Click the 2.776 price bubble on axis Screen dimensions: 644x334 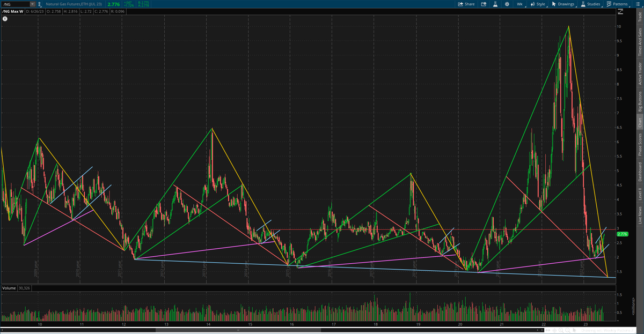click(x=623, y=234)
